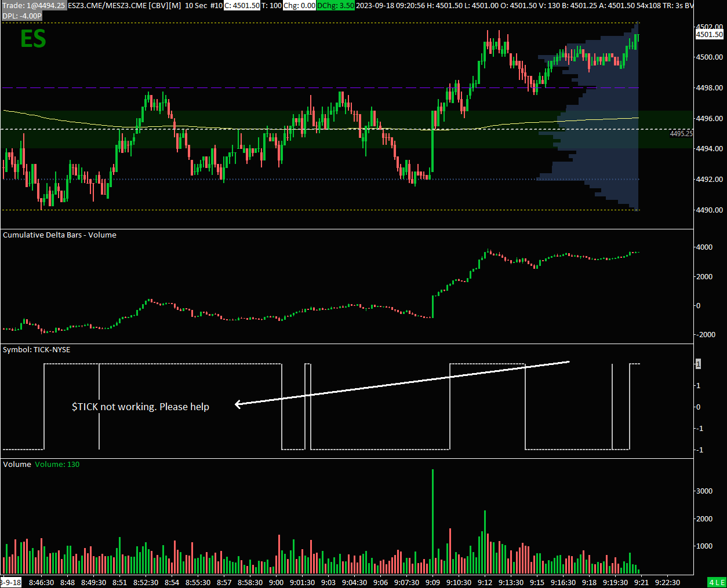727x588 pixels.
Task: Click the 3000 label on volume scale
Action: pos(704,491)
